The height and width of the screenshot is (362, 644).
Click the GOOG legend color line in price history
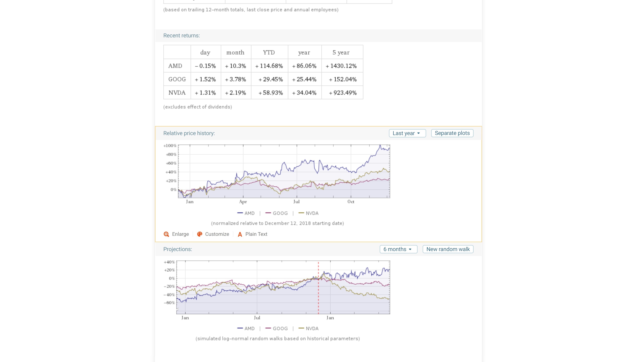click(x=268, y=213)
